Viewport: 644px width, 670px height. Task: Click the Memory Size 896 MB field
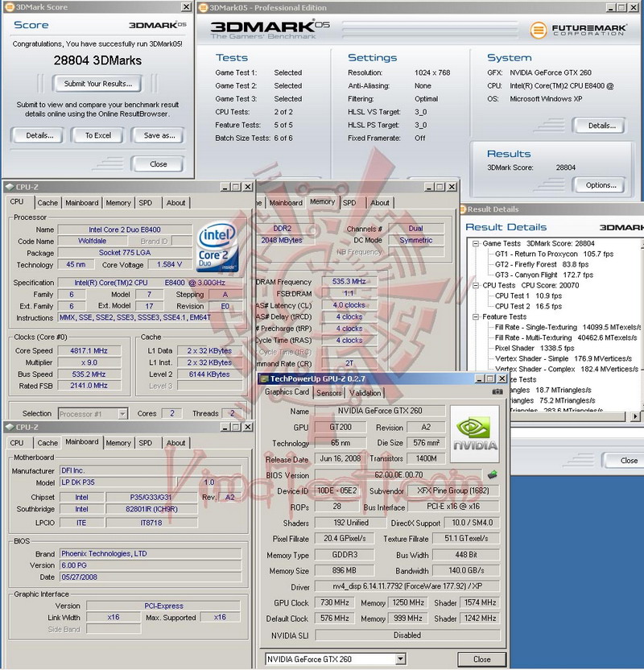(x=345, y=570)
